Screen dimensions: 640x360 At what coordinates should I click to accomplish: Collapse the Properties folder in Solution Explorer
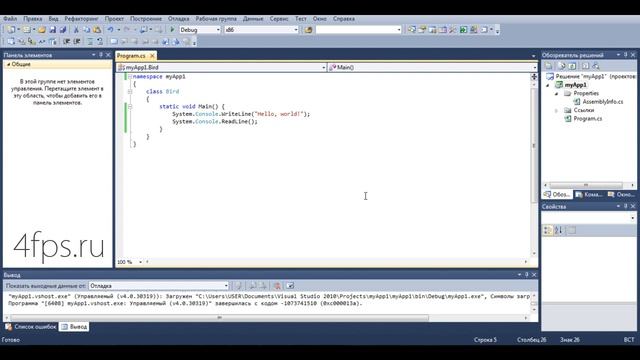556,93
